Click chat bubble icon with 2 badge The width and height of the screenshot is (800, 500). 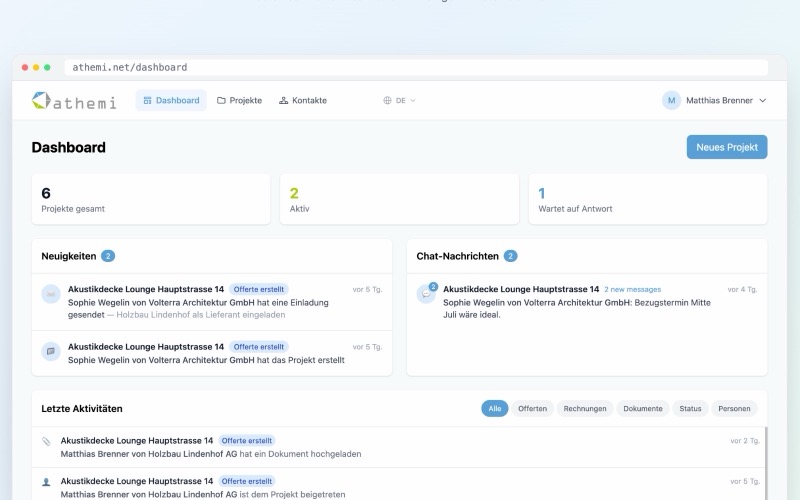coord(427,293)
